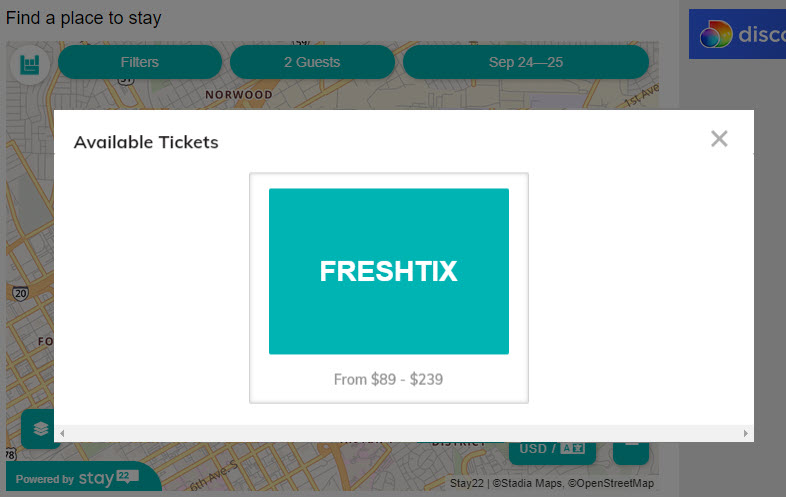
Task: Open the map layers icon button
Action: [41, 428]
